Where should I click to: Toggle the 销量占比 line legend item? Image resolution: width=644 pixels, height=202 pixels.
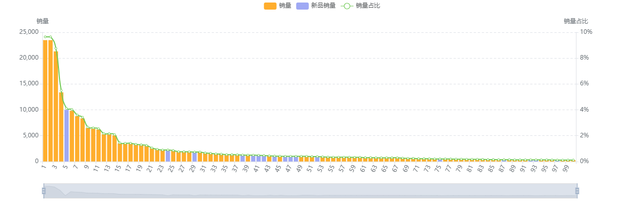point(360,6)
